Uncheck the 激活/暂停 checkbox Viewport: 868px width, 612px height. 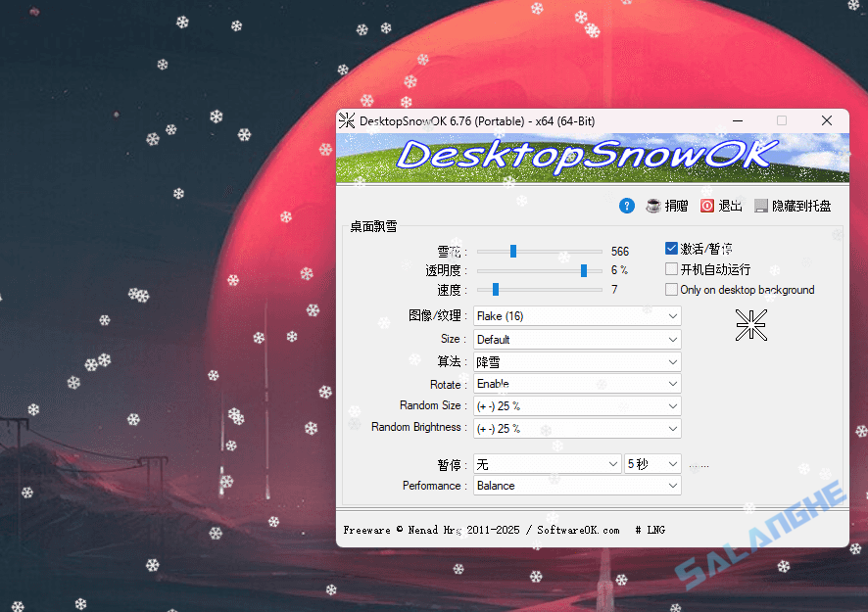click(x=670, y=248)
